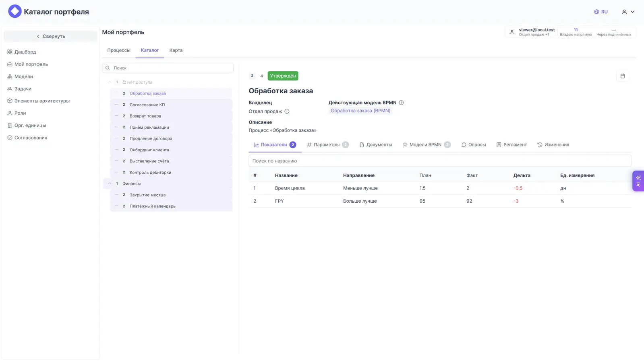Focus the catalog Поиск field
This screenshot has height=362, width=644.
point(168,68)
